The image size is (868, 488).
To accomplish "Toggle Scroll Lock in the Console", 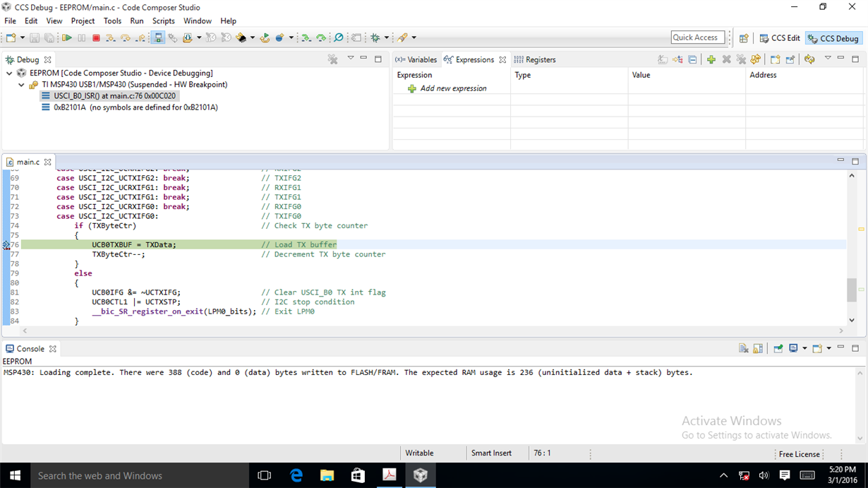I will [x=758, y=348].
